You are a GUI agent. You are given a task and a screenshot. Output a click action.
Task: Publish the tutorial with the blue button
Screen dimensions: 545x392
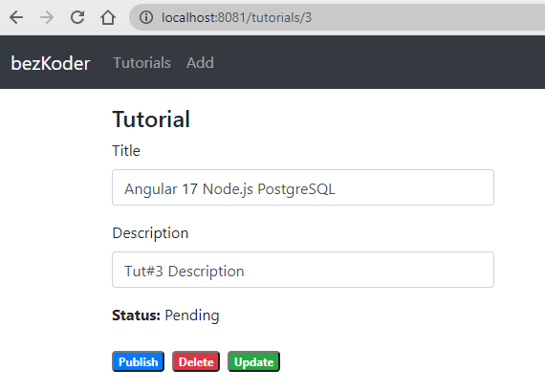(x=138, y=361)
